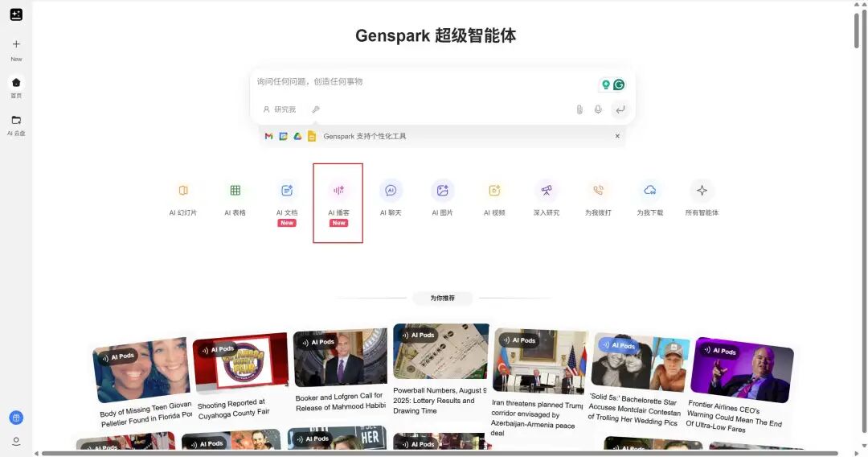Click the microphone voice input icon
Viewport: 868px width, 457px height.
pos(598,109)
